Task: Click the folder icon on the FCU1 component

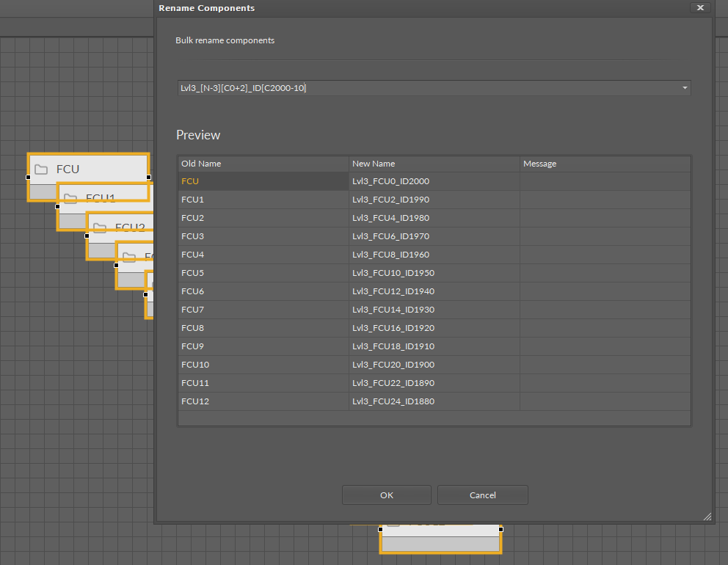Action: point(70,199)
